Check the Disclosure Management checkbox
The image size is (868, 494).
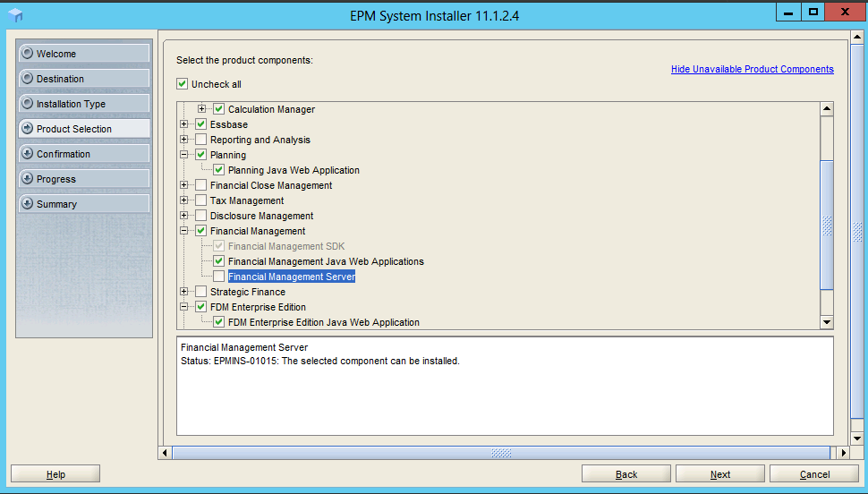click(201, 216)
